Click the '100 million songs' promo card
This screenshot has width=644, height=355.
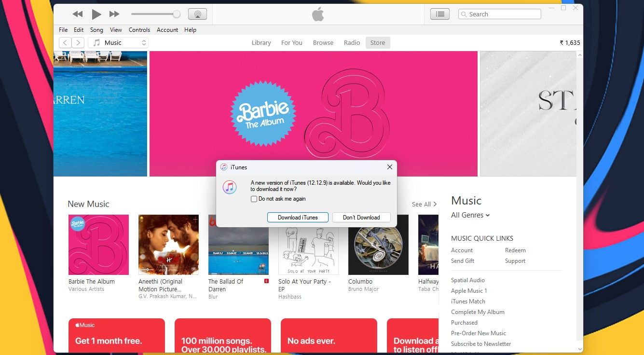223,335
